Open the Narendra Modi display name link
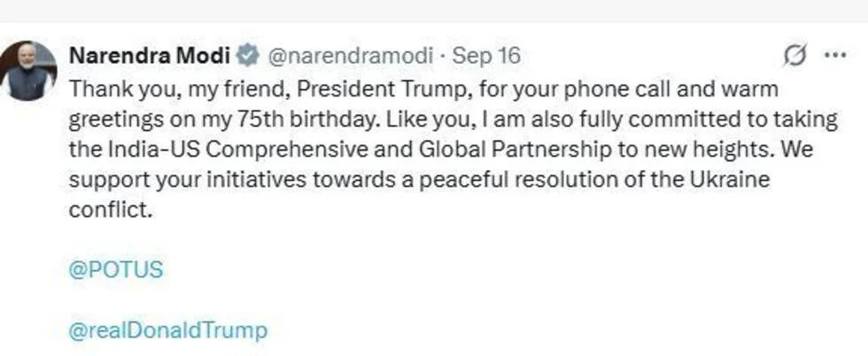The width and height of the screenshot is (868, 356). coord(150,56)
